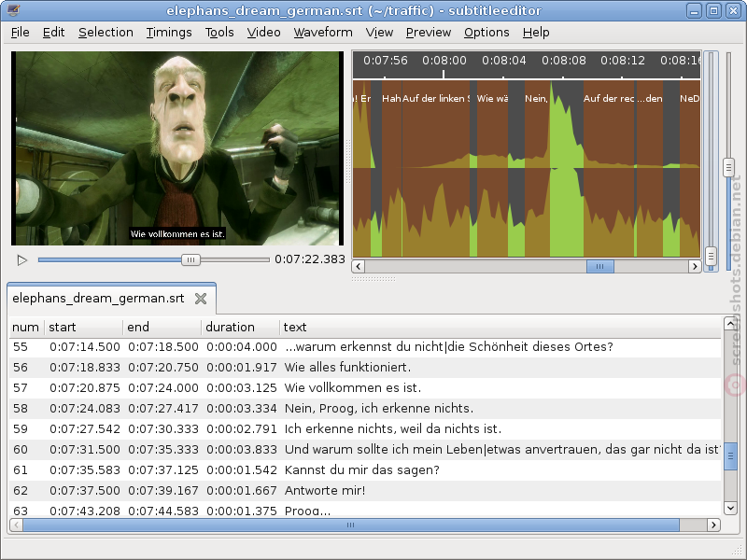Select subtitle 'Wie alles funktioniert.'
The height and width of the screenshot is (560, 747).
365,367
